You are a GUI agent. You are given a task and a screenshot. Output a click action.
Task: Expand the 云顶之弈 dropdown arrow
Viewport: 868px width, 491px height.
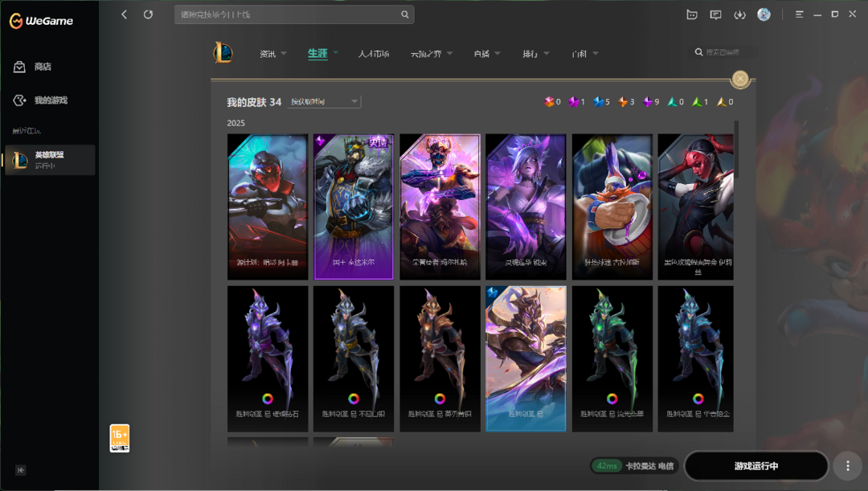(x=449, y=54)
